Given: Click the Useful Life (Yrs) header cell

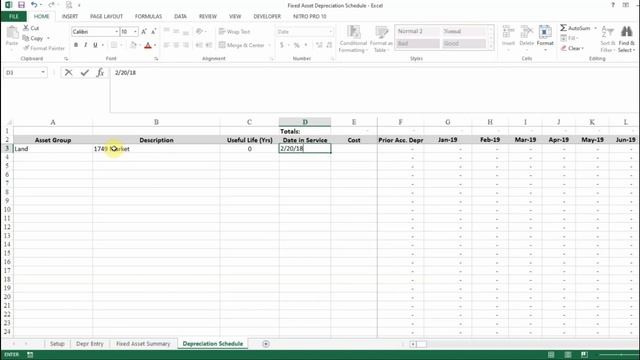Looking at the screenshot, I should pos(249,140).
